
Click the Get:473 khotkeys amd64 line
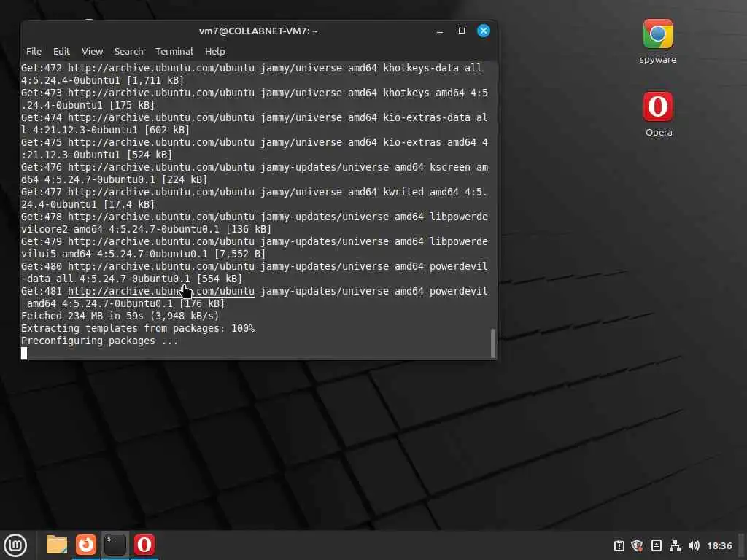[x=255, y=98]
